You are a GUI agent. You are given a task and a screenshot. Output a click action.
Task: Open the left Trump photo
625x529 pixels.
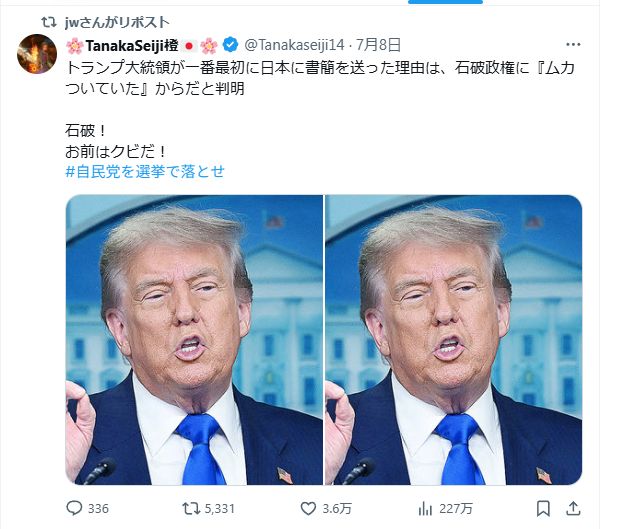click(194, 340)
